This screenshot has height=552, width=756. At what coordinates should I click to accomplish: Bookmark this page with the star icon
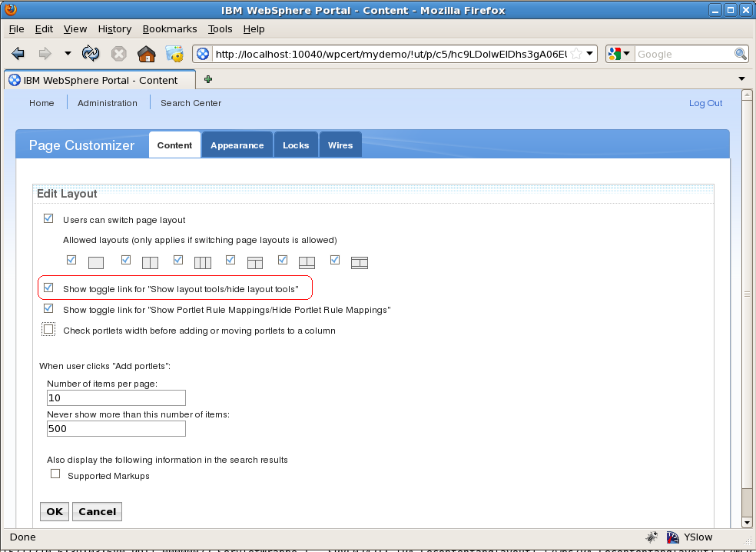(576, 54)
